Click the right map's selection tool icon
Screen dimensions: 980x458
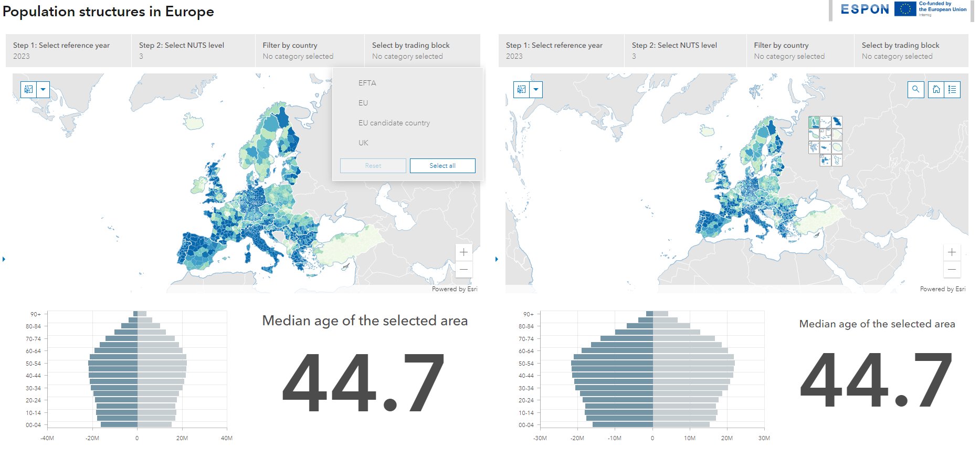point(521,90)
